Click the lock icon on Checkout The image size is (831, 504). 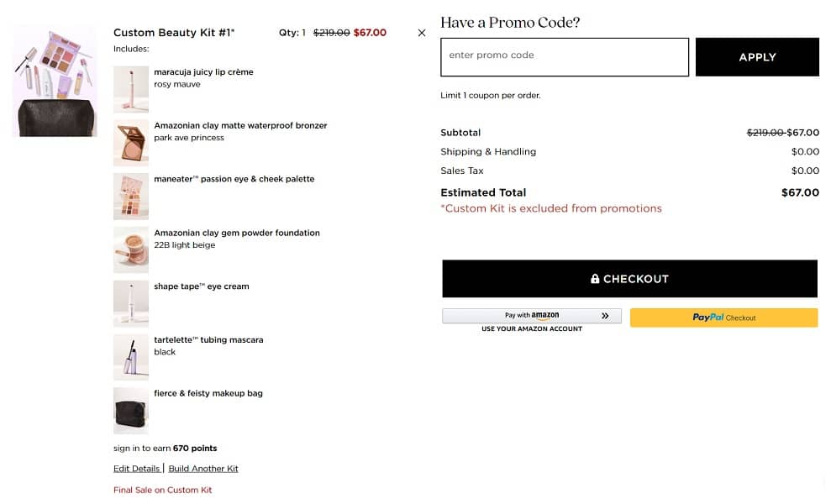(x=595, y=279)
